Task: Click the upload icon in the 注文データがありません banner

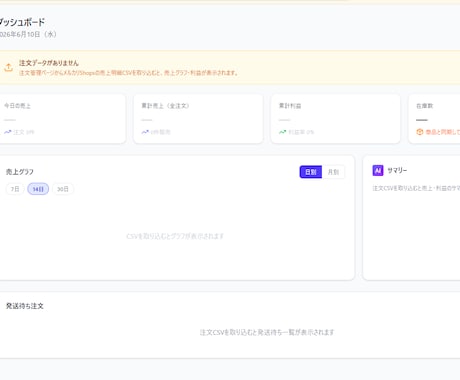Action: point(8,67)
